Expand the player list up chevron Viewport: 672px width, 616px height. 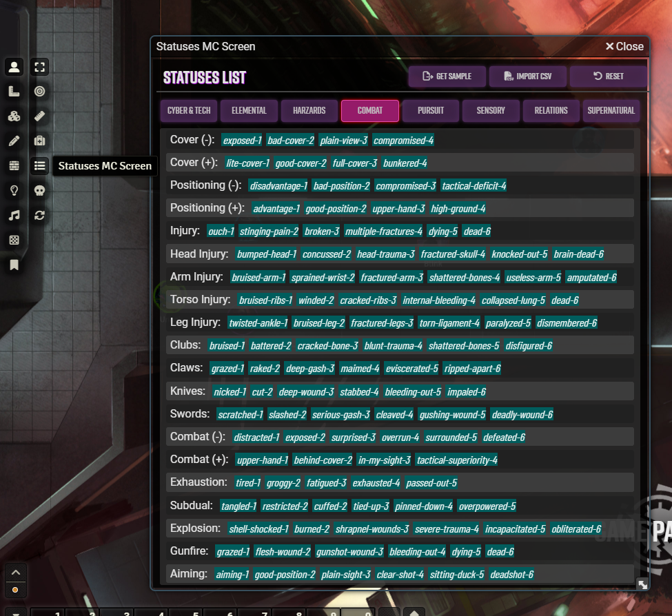[x=15, y=573]
